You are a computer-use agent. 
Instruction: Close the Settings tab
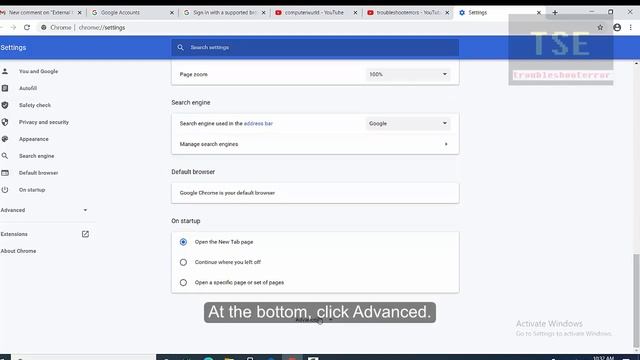point(539,13)
